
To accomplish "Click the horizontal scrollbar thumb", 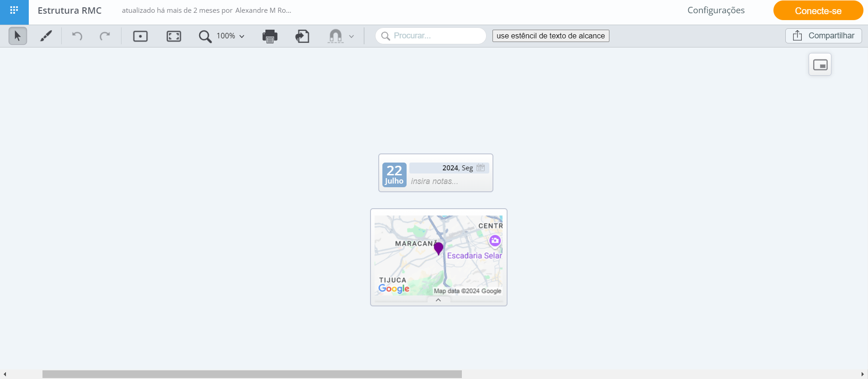I will 252,374.
